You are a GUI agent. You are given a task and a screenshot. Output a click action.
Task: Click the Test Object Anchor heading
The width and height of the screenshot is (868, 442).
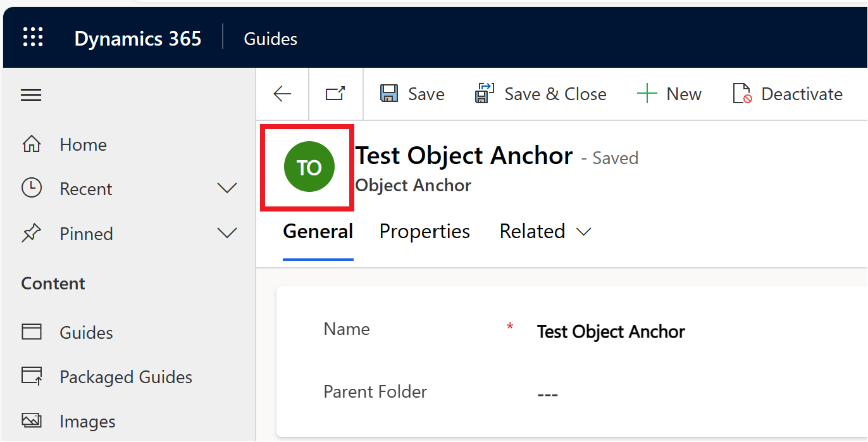[464, 156]
